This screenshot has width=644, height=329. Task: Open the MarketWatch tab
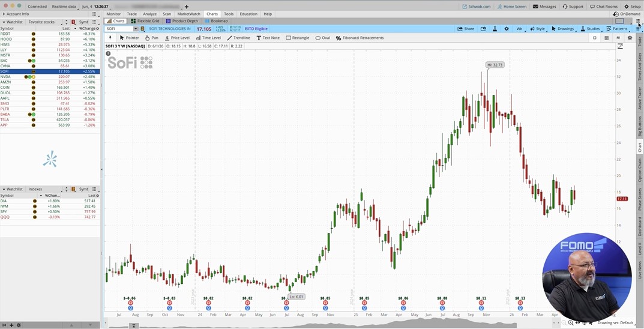pyautogui.click(x=189, y=14)
